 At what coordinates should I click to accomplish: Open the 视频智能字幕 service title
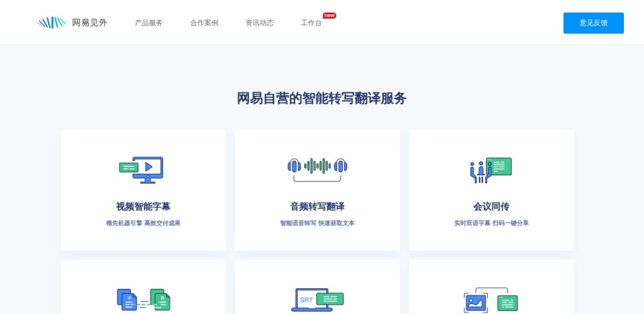143,207
